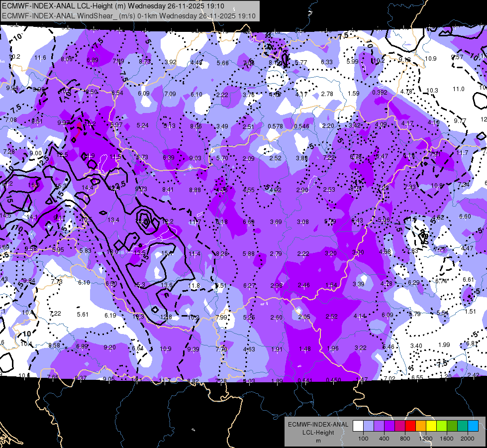Image resolution: width=487 pixels, height=448 pixels.
Task: Pick the medium purple legend swatch
Action: tap(379, 426)
